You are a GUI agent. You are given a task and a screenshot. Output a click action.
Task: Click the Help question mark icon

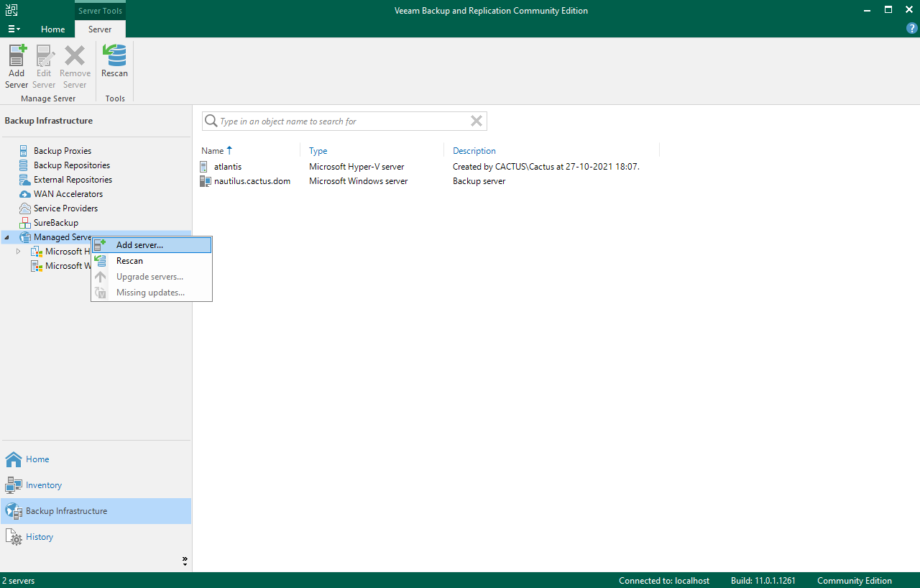pyautogui.click(x=911, y=28)
